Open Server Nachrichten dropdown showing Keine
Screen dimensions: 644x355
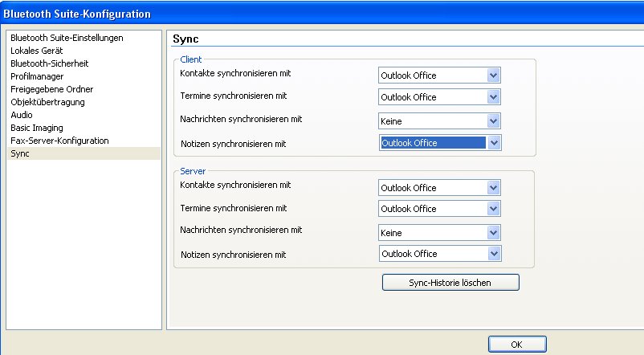click(439, 233)
